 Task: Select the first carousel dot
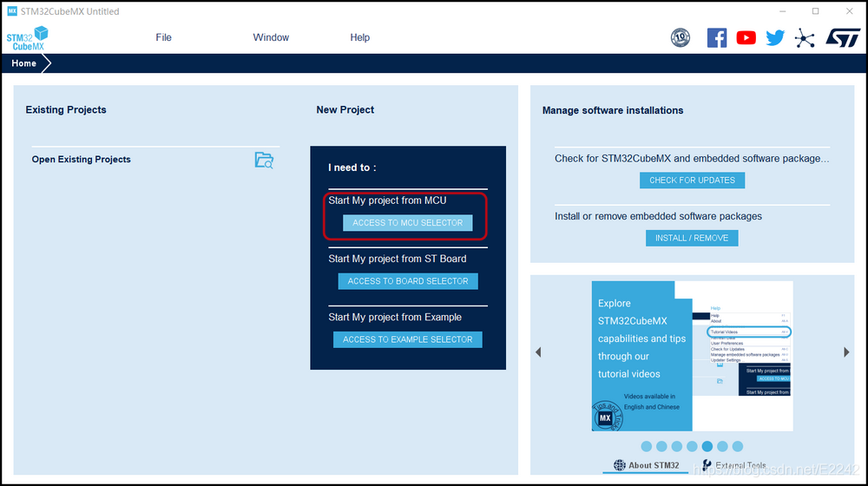pyautogui.click(x=646, y=446)
